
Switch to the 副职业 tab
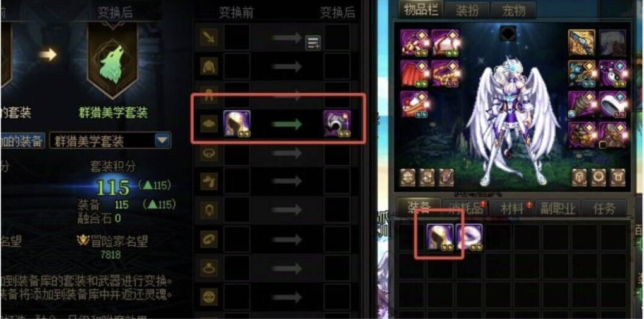coord(558,208)
